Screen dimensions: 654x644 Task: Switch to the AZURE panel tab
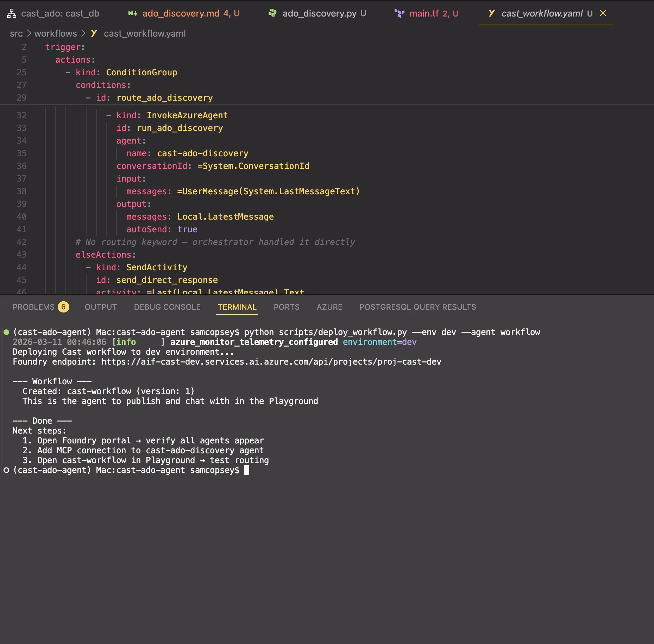[329, 307]
